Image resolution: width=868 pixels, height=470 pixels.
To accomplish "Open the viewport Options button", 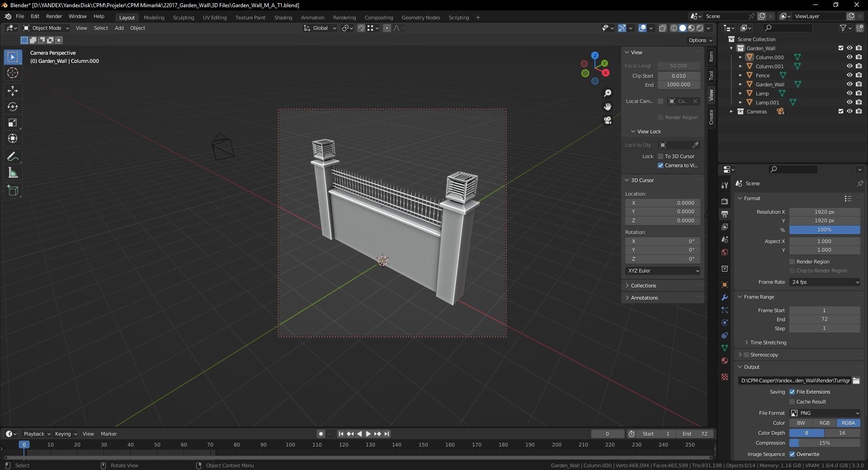I will pyautogui.click(x=700, y=40).
